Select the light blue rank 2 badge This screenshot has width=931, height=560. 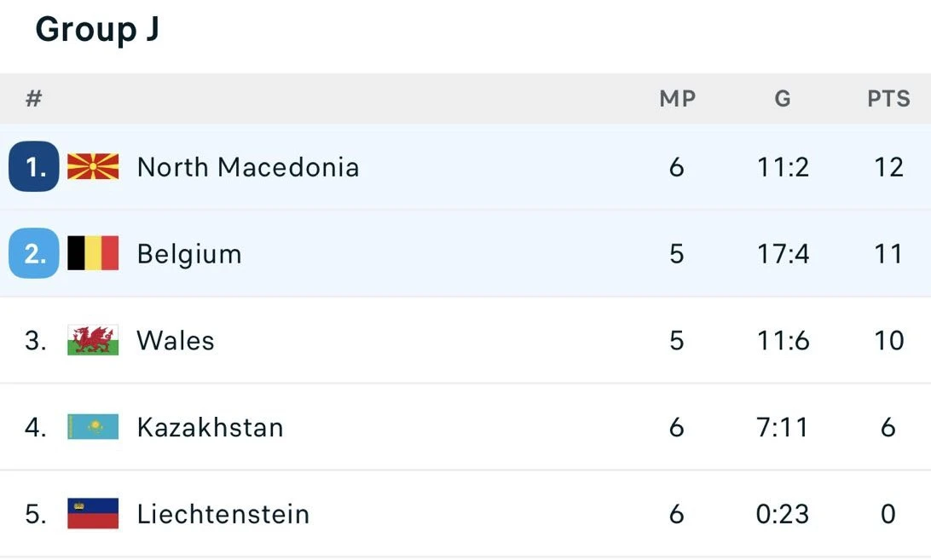[34, 254]
